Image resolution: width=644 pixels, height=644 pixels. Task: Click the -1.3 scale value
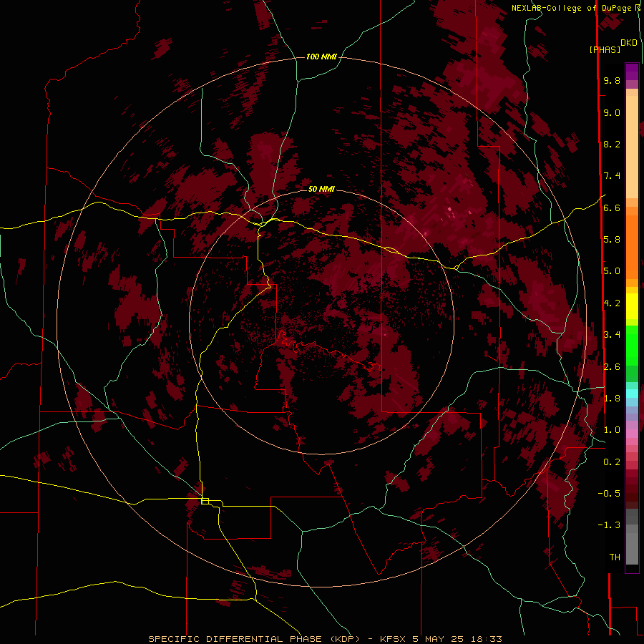click(x=609, y=525)
